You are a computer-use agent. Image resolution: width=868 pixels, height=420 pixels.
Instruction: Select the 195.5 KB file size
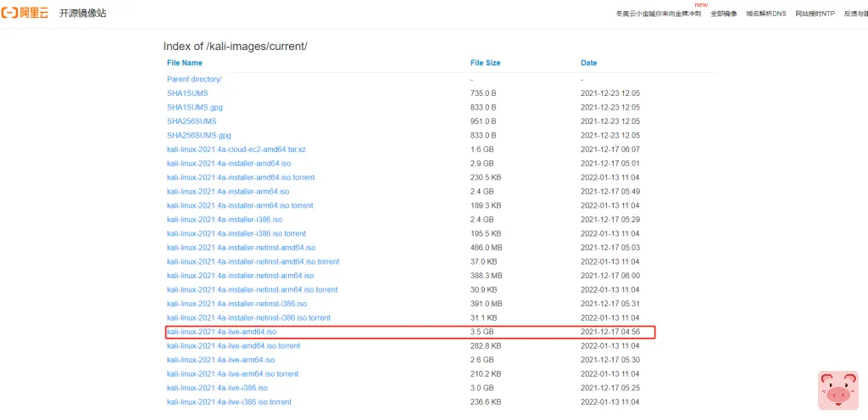(x=486, y=233)
